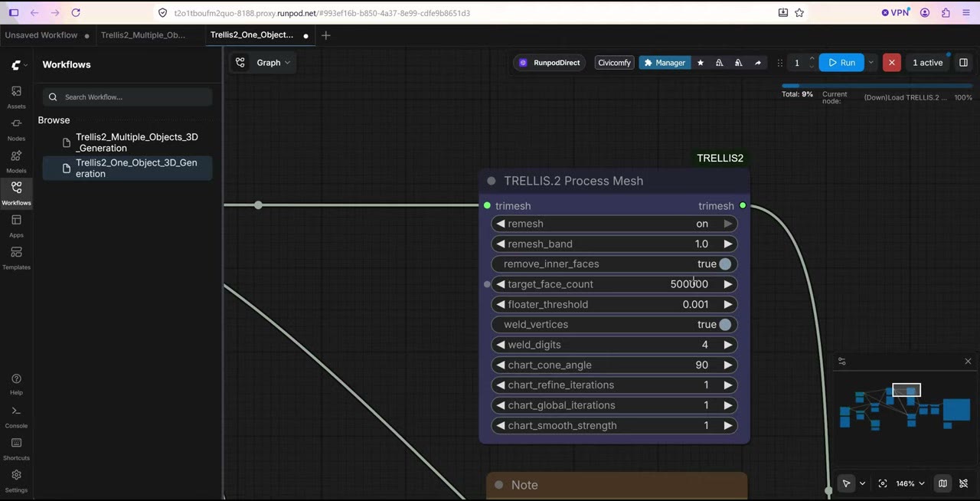Click the ComfyUI logo menu
The image size is (980, 501).
[16, 65]
